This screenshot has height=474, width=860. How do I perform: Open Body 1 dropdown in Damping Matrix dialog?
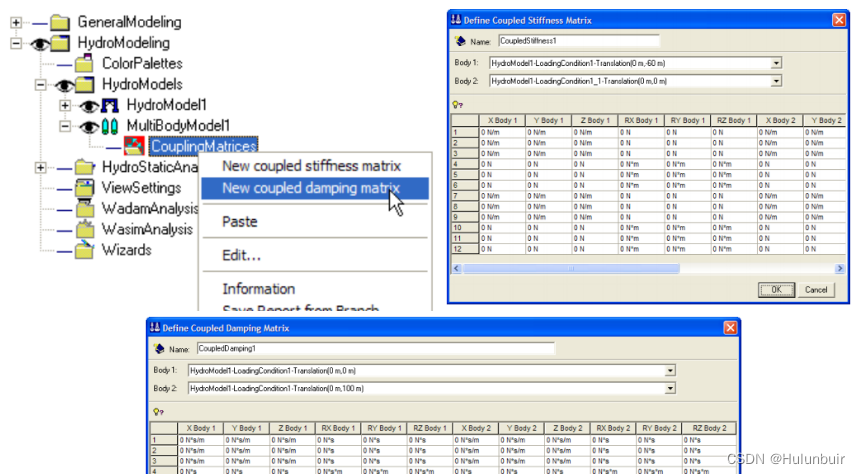pos(670,371)
